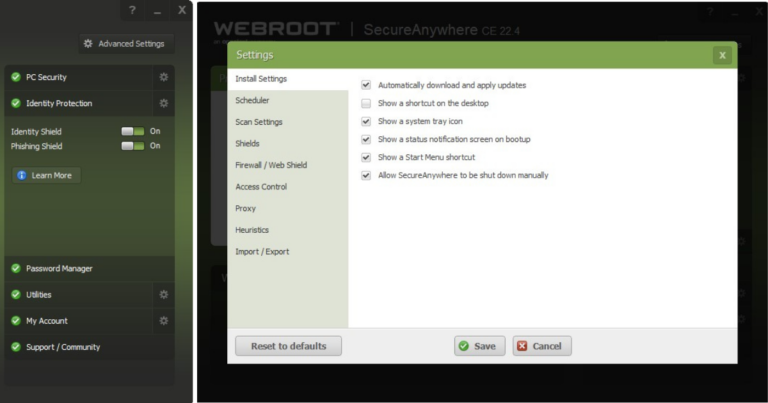
Task: Turn off the Phishing Shield switch
Action: pos(132,146)
